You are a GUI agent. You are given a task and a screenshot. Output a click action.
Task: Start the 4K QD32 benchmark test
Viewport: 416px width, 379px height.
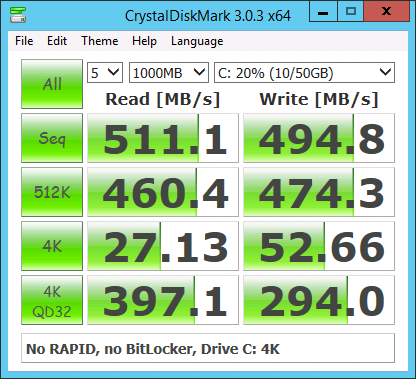click(x=52, y=300)
